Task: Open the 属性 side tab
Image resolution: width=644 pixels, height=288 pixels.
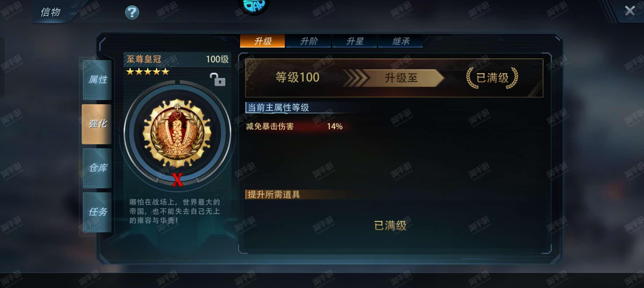Action: tap(97, 80)
